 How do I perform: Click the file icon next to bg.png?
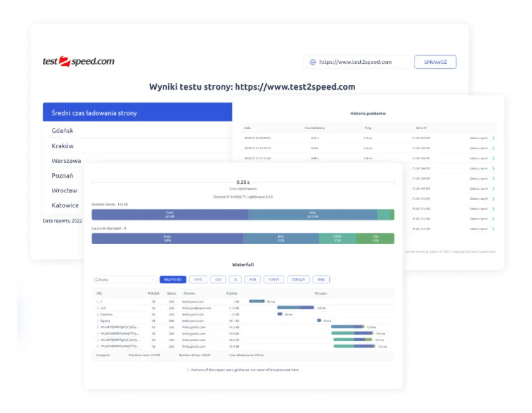tap(98, 321)
